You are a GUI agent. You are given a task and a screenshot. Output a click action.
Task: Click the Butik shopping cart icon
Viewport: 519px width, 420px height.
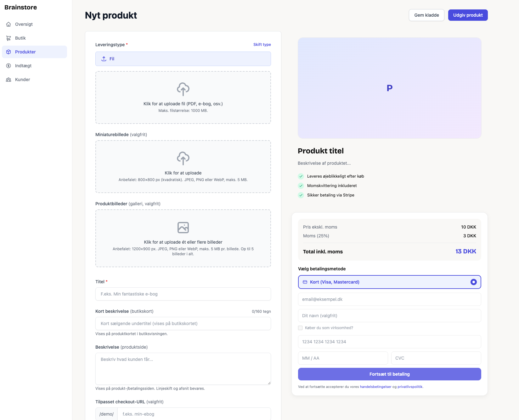[8, 38]
